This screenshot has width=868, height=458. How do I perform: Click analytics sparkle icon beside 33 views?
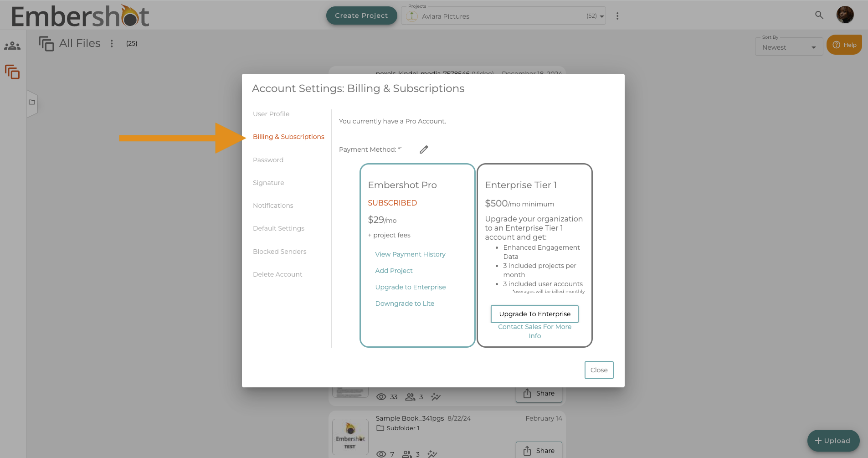coord(436,397)
